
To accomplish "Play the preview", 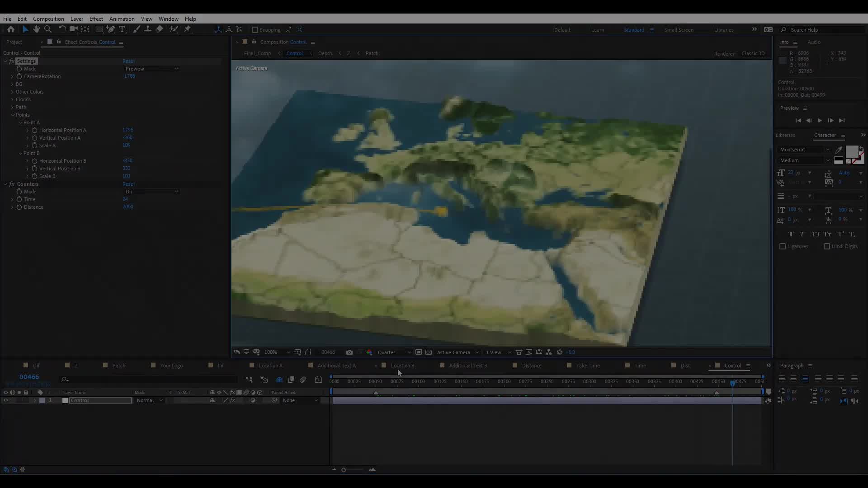I will click(x=820, y=121).
